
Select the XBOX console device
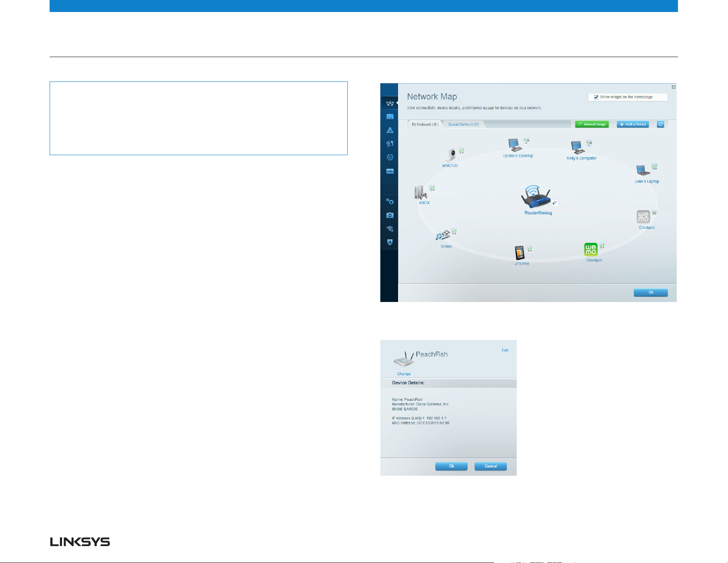click(x=421, y=193)
